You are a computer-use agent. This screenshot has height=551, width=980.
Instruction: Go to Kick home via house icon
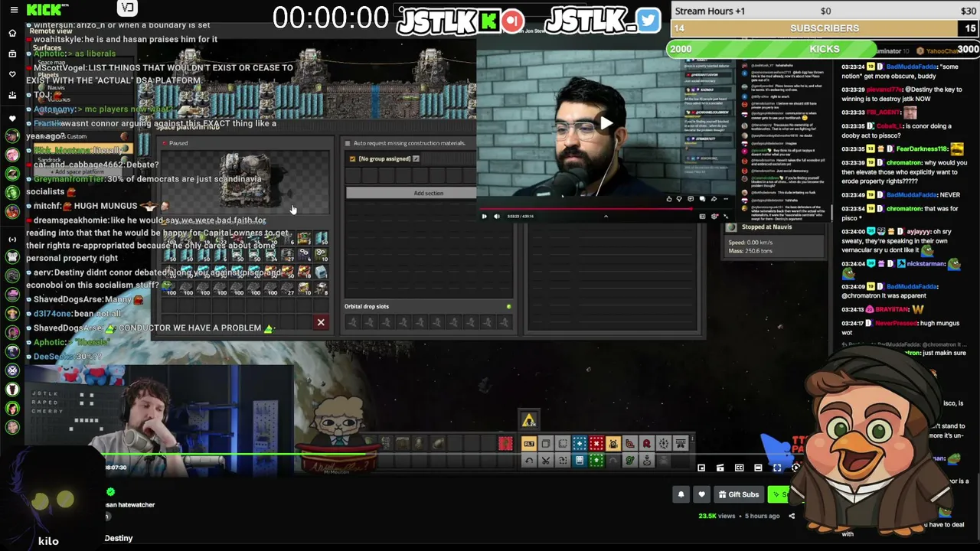click(12, 33)
